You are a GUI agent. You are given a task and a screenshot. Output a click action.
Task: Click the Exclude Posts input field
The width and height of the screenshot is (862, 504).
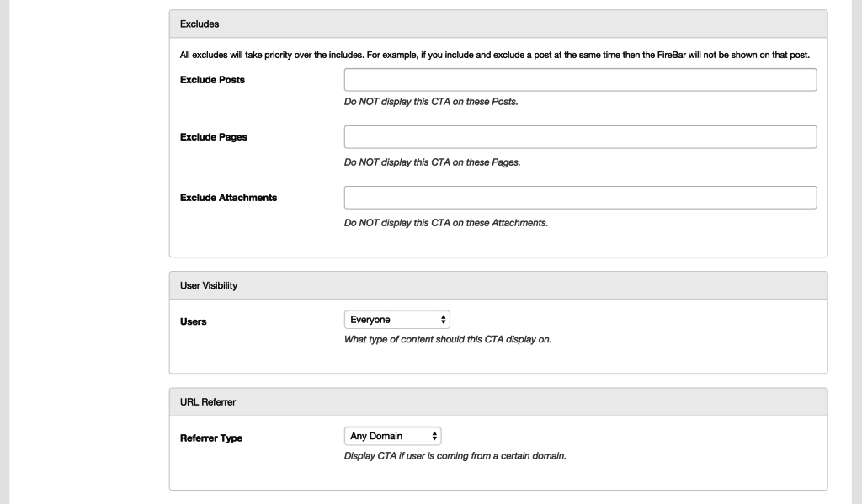[580, 80]
